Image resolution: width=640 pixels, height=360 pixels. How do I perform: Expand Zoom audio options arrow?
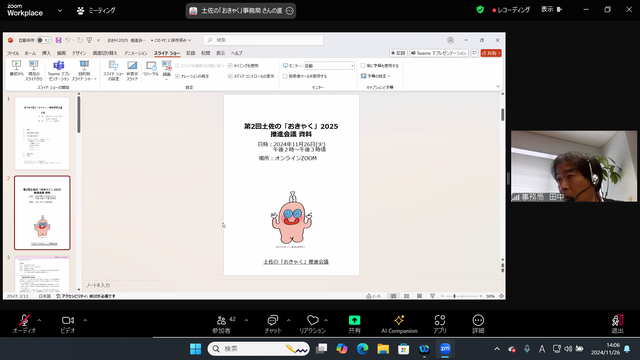click(x=40, y=320)
